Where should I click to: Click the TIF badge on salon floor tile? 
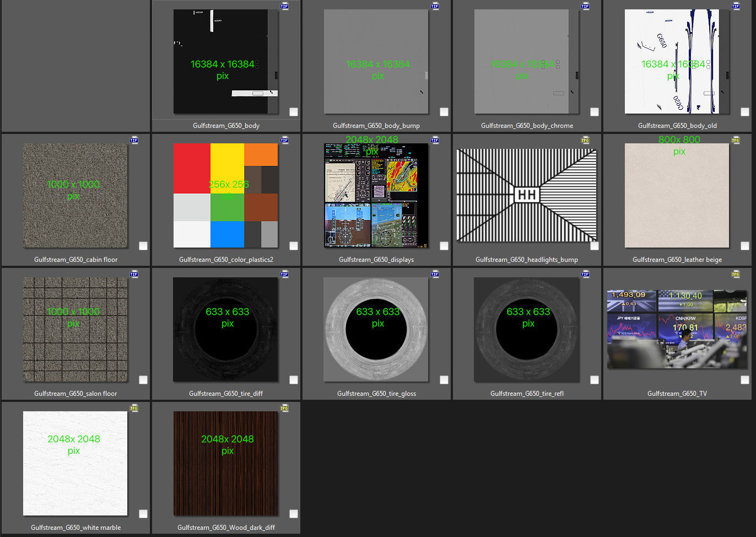point(134,274)
